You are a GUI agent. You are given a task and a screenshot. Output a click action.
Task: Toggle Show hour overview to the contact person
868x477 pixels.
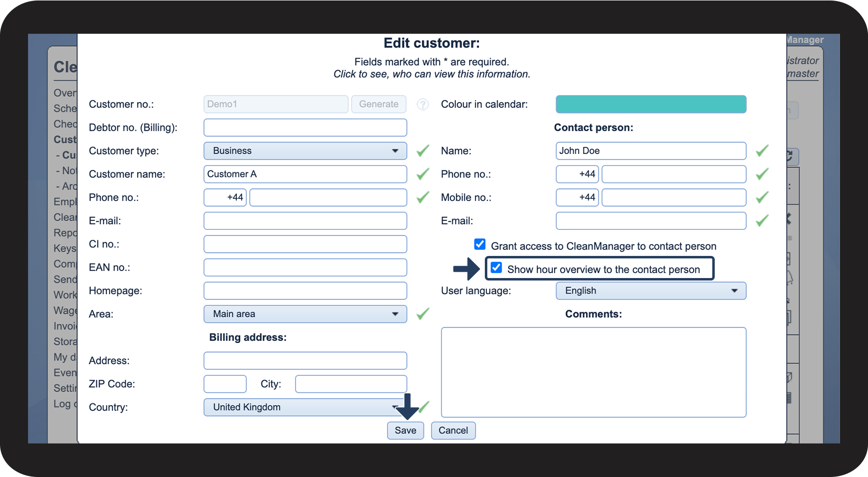497,268
